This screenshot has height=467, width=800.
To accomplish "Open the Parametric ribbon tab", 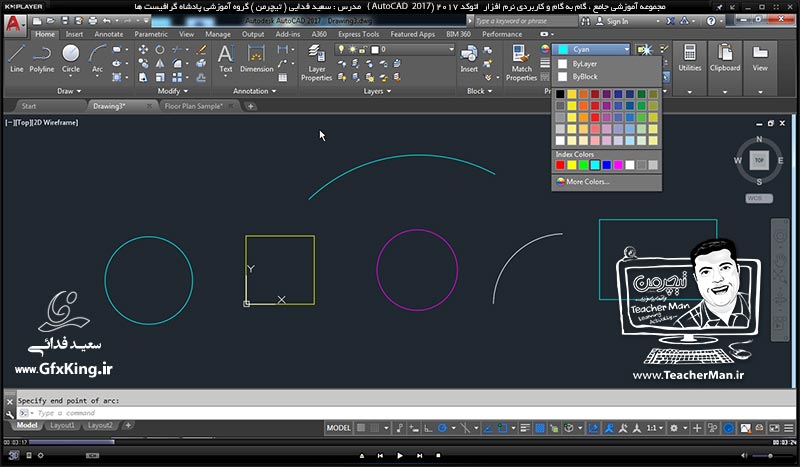I will coord(151,34).
